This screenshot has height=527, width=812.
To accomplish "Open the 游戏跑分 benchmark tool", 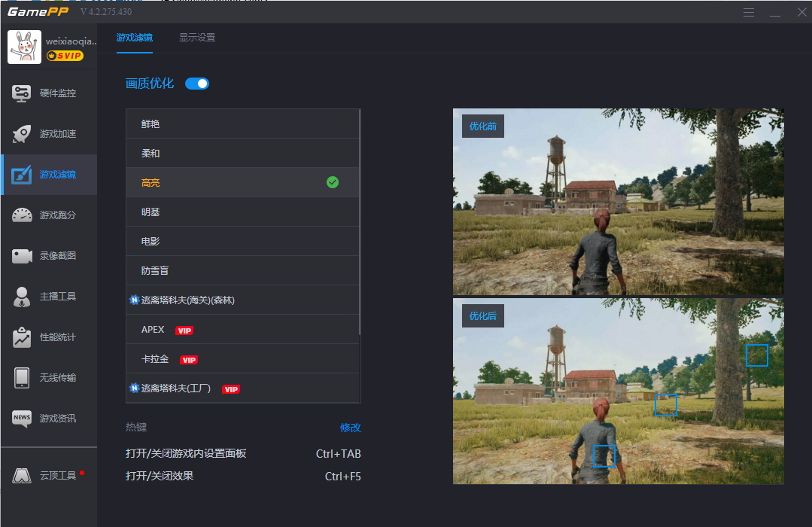I will (x=49, y=215).
